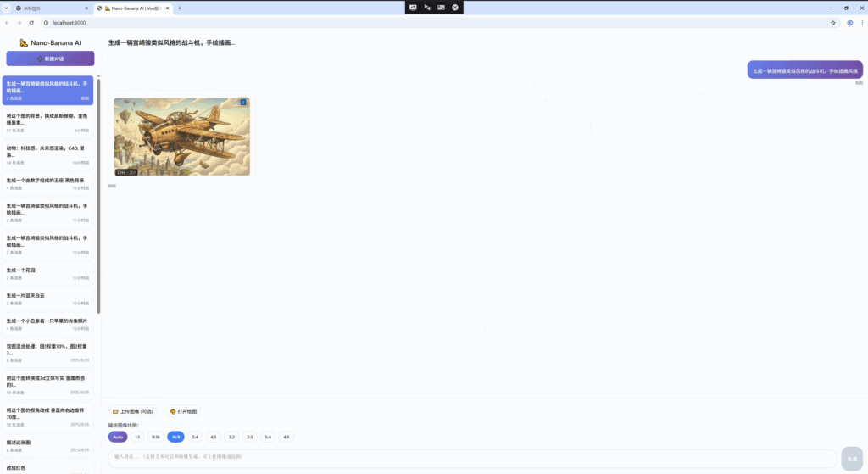Open the generated steampunk airplane image
The width and height of the screenshot is (868, 474).
pos(181,136)
